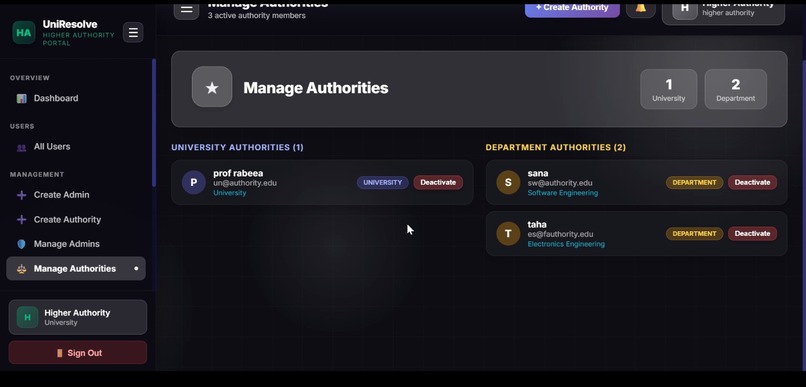806x387 pixels.
Task: Deactivate prof rabeea
Action: click(438, 182)
